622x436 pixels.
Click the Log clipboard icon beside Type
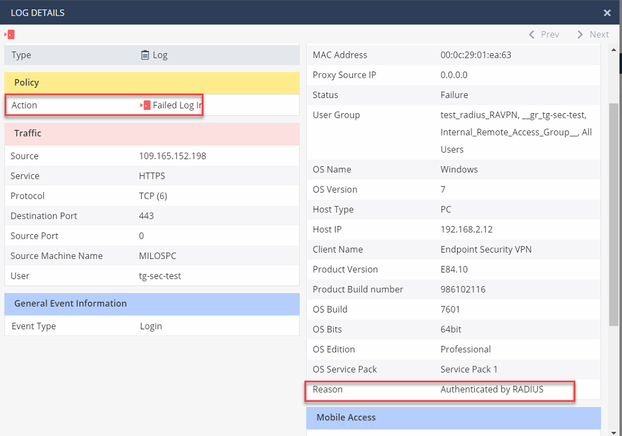145,55
